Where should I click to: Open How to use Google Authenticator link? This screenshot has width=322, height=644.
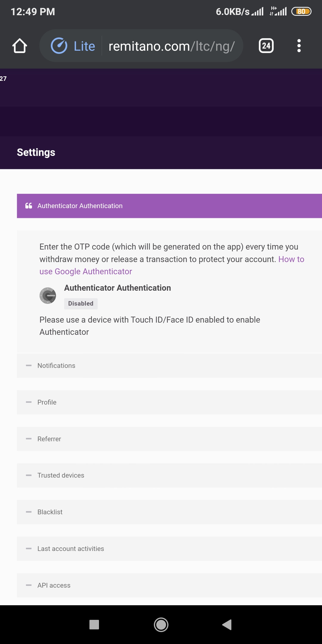coord(172,265)
